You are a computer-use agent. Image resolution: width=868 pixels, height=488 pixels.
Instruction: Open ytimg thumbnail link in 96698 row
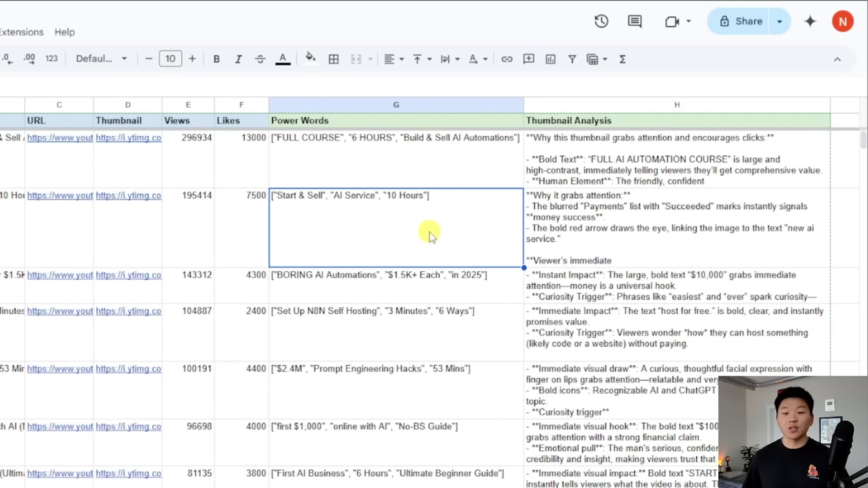coord(129,426)
